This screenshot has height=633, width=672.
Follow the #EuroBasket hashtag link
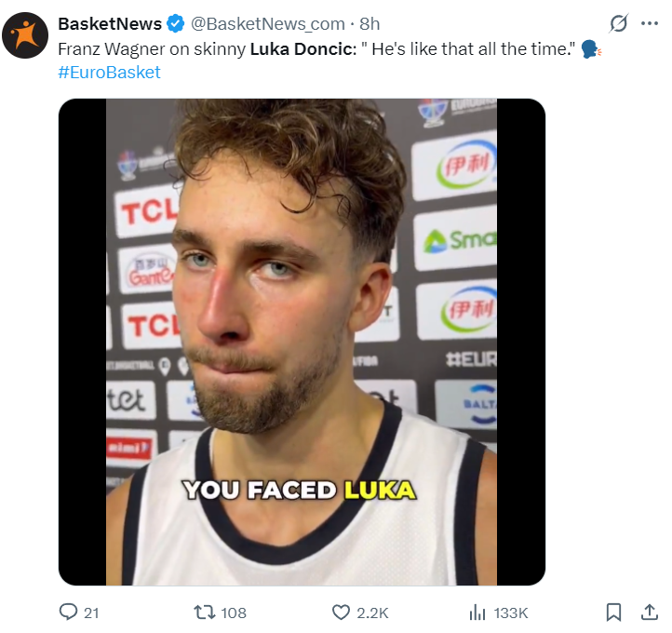pyautogui.click(x=109, y=72)
